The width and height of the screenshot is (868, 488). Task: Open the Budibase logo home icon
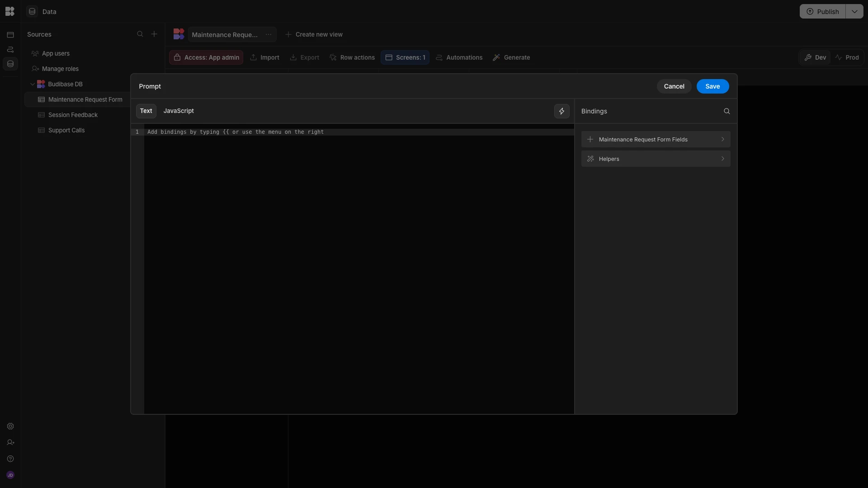pos(10,11)
